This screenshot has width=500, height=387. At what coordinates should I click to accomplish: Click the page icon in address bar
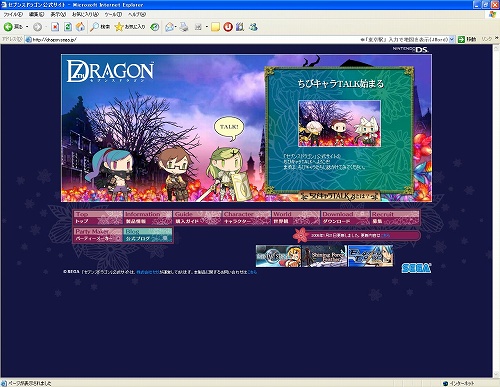29,39
